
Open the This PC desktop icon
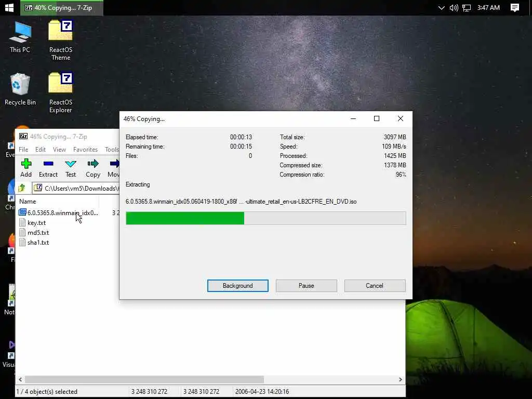[x=20, y=37]
